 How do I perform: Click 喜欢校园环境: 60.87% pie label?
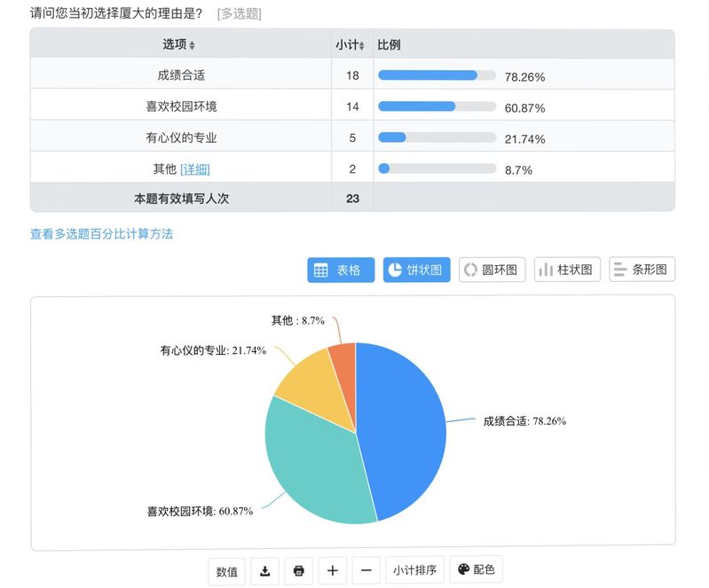pos(200,511)
